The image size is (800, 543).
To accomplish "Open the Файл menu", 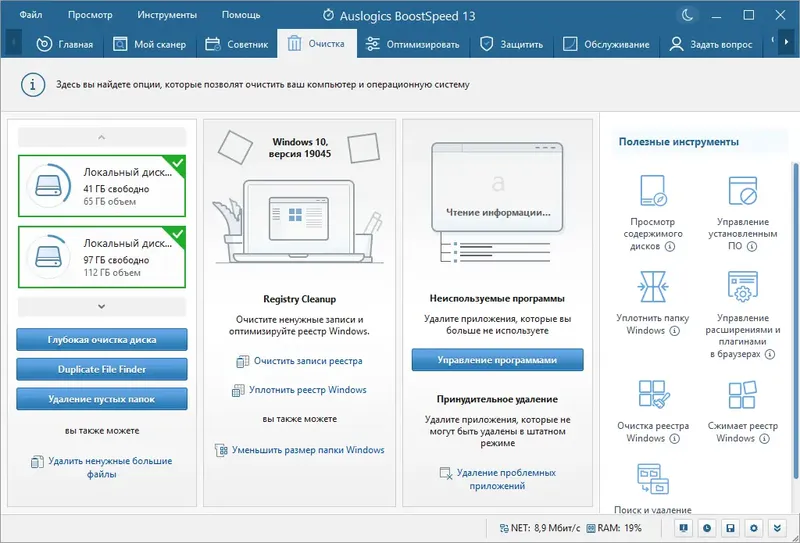I will (31, 15).
